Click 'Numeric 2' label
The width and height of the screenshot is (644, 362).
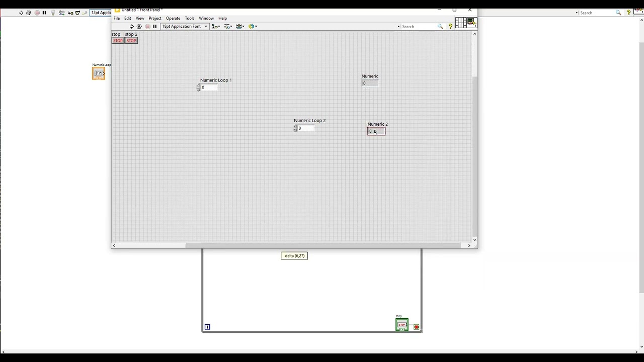coord(377,124)
